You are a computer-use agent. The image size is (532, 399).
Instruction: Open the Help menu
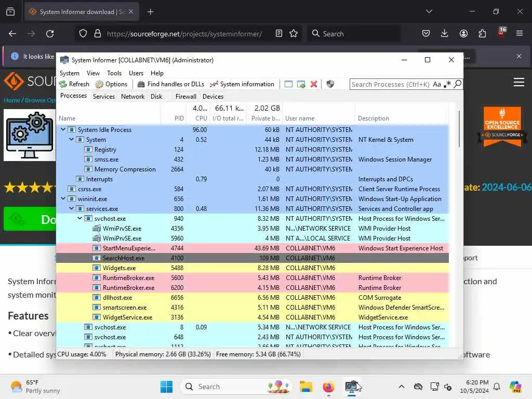click(x=157, y=73)
